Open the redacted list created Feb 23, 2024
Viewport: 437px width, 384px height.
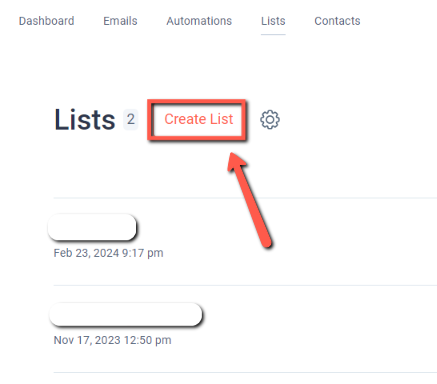[92, 227]
